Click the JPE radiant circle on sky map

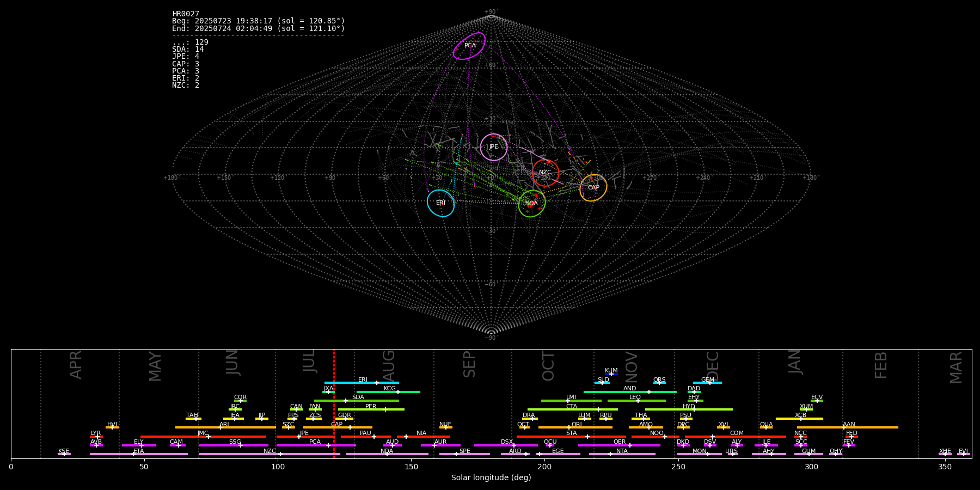[x=494, y=147]
